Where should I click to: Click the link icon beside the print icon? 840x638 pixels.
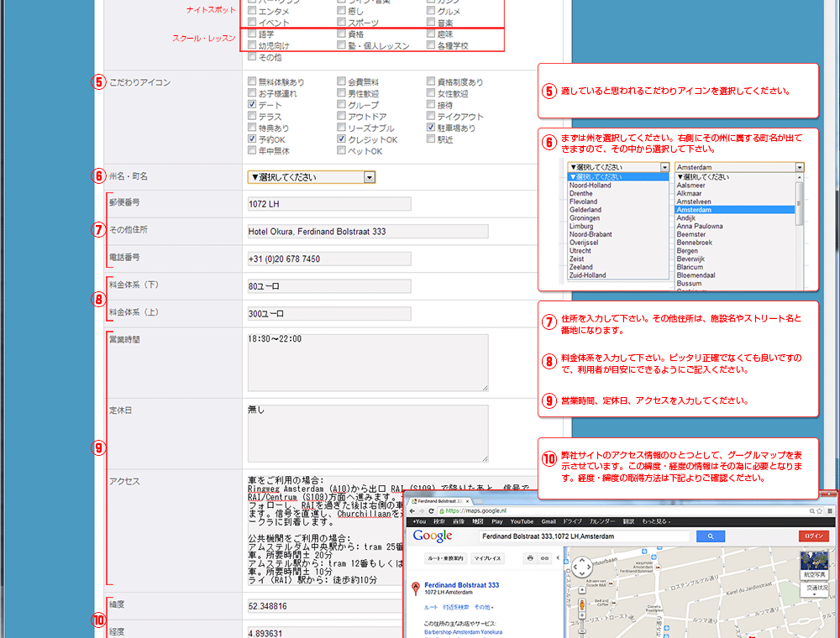pyautogui.click(x=544, y=557)
